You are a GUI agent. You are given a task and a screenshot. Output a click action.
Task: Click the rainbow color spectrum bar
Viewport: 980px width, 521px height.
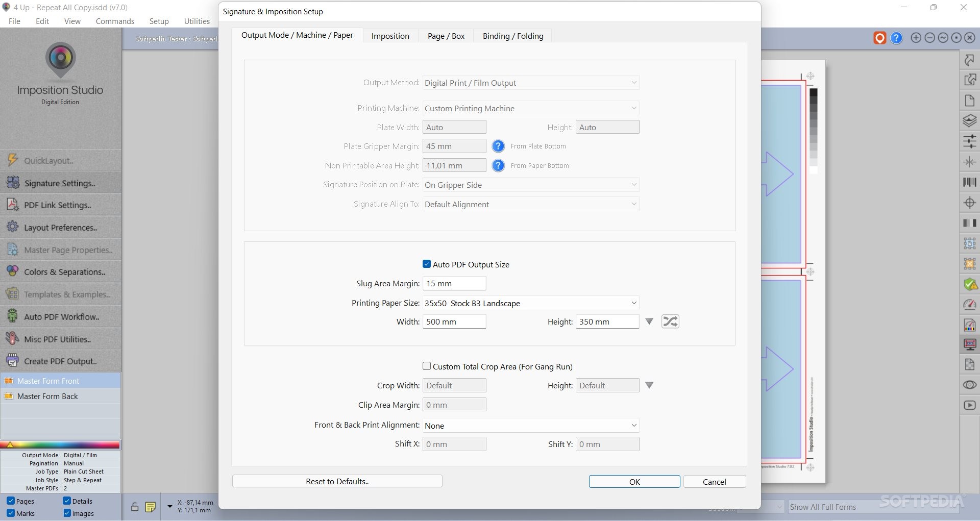click(61, 445)
